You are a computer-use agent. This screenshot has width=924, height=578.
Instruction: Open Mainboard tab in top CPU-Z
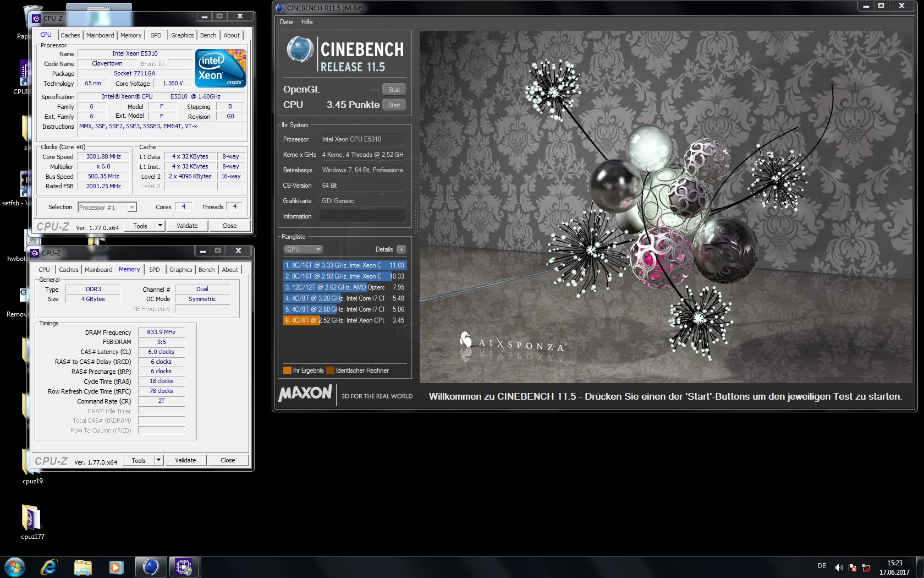[100, 35]
